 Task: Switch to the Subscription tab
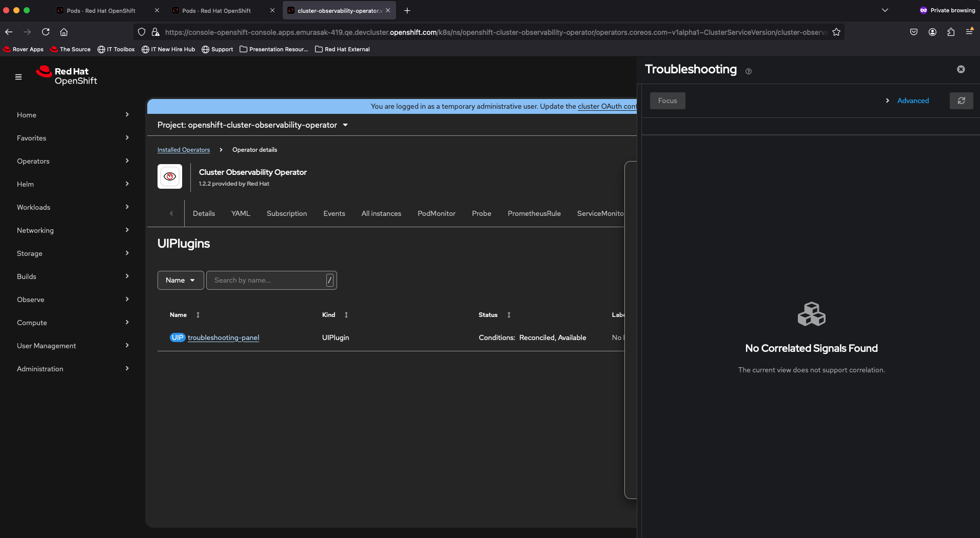(287, 213)
